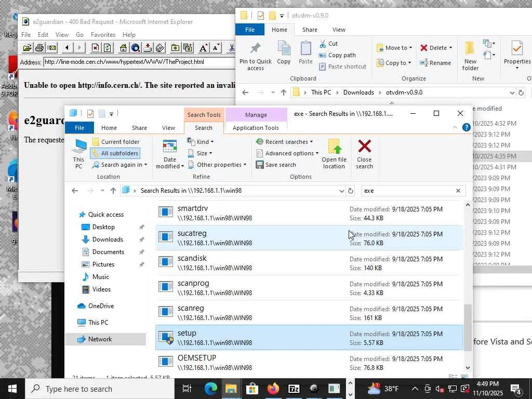This screenshot has height=399, width=532.
Task: Open Microsoft Edge from taskbar
Action: (x=211, y=389)
